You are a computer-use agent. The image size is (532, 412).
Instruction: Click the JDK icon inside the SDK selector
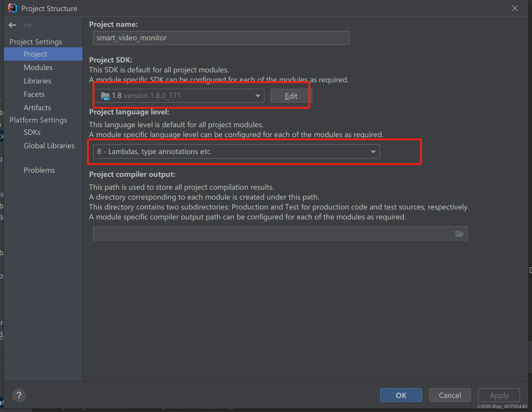point(105,95)
